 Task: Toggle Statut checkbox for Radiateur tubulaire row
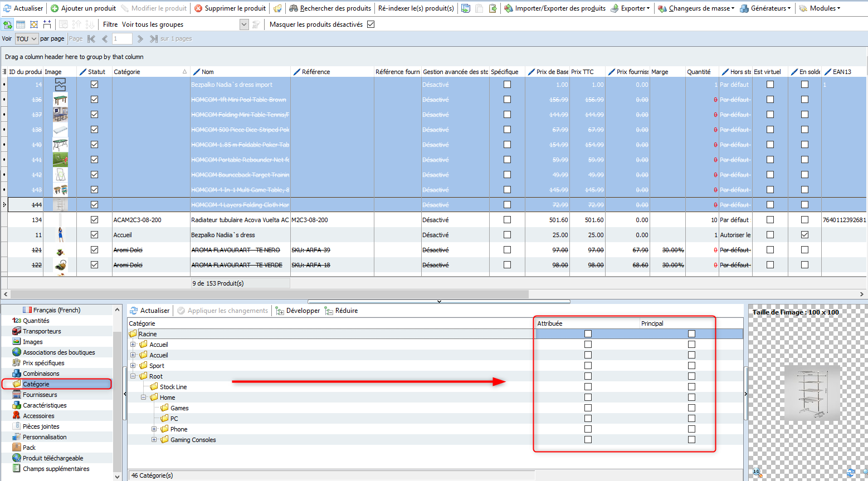click(x=94, y=220)
